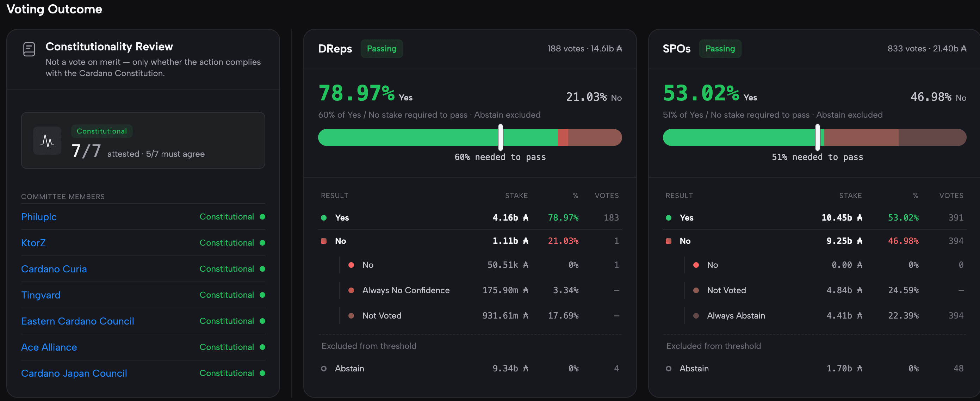Image resolution: width=980 pixels, height=401 pixels.
Task: Click the SPOs 51% threshold marker
Action: point(818,137)
